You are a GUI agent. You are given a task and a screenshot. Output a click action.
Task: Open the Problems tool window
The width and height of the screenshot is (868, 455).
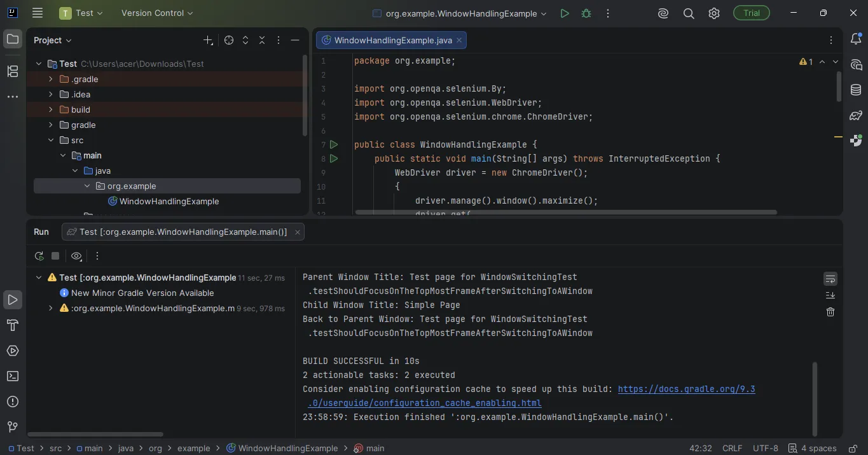coord(13,402)
